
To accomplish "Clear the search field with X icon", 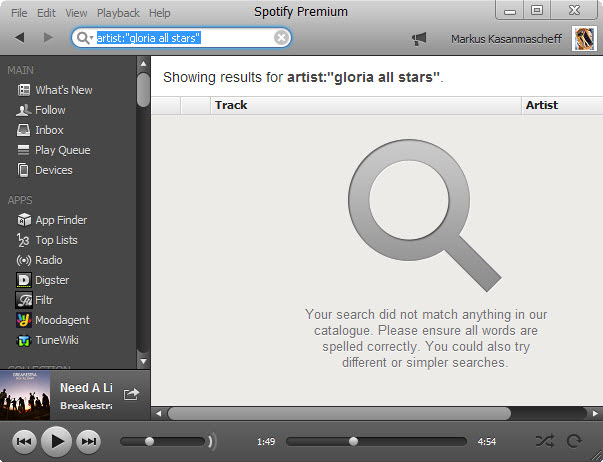I will point(282,38).
